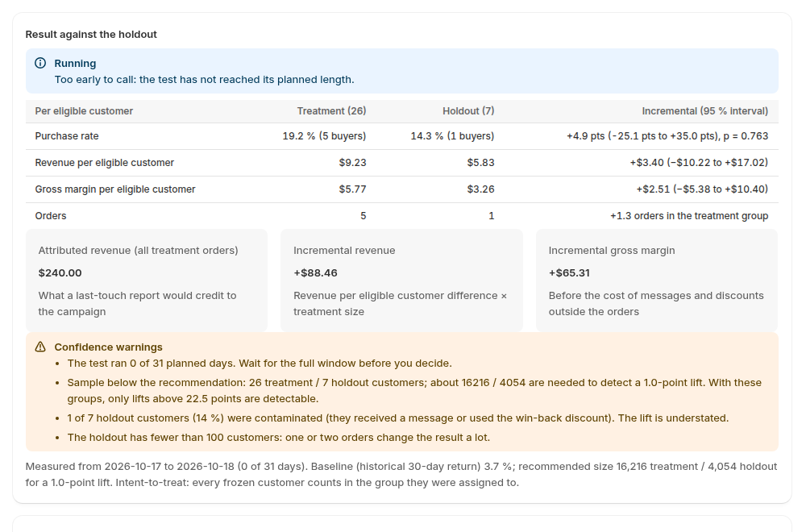
Task: Click the holdout Orders value '1'
Action: click(492, 216)
